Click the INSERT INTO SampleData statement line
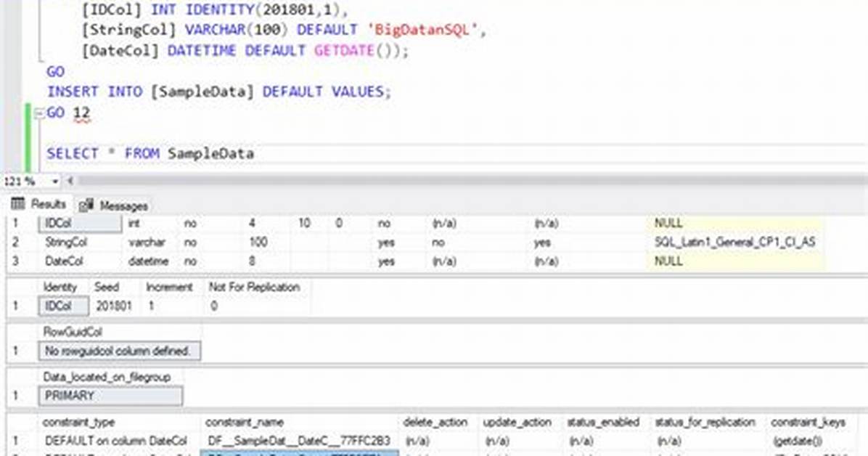868x456 pixels. pos(219,91)
